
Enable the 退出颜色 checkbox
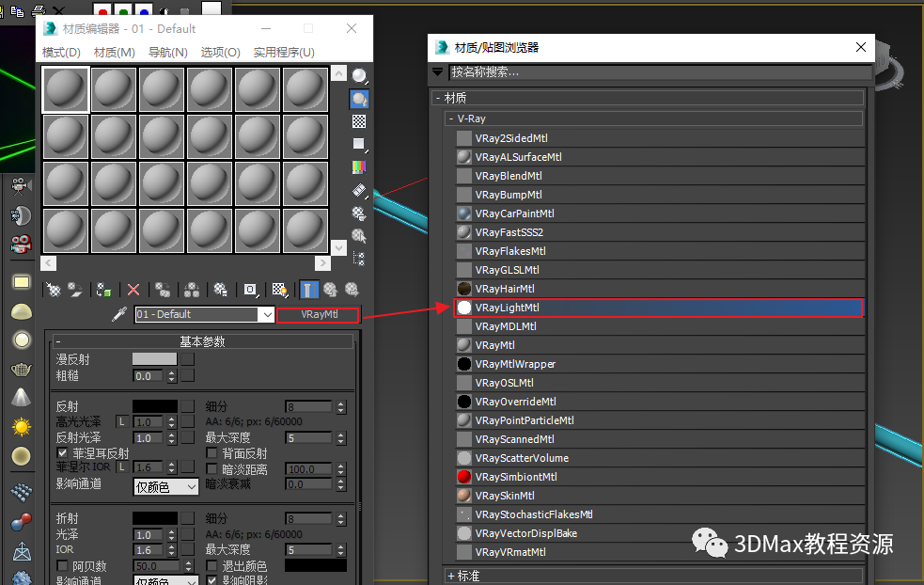click(211, 565)
